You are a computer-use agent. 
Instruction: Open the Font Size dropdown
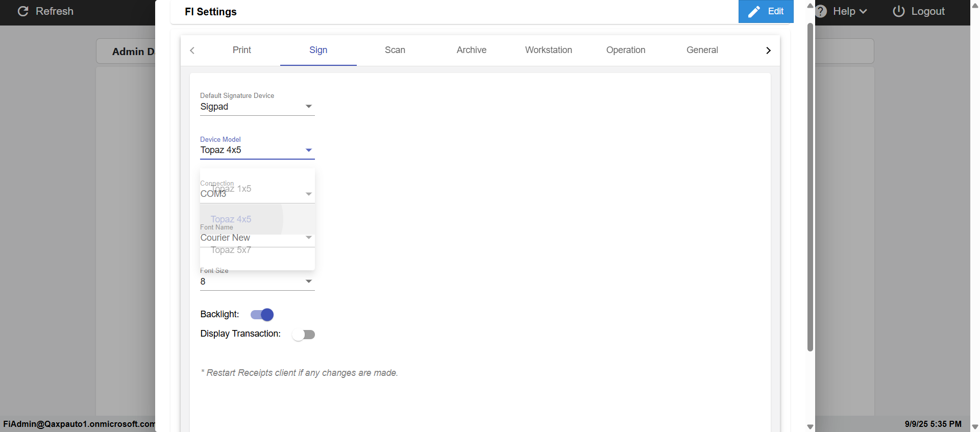[257, 282]
